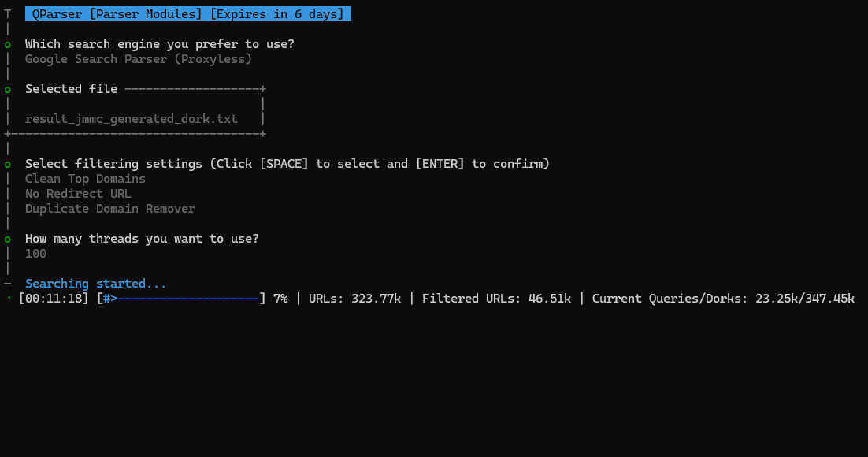Click the "Which search engine you prefer" prompt
Screen dimensions: 868x457
tap(160, 44)
